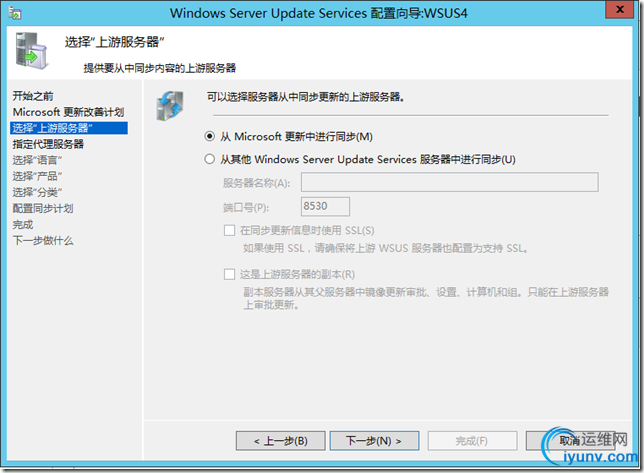Click the port number field showing 8530
The width and height of the screenshot is (644, 473).
point(325,206)
